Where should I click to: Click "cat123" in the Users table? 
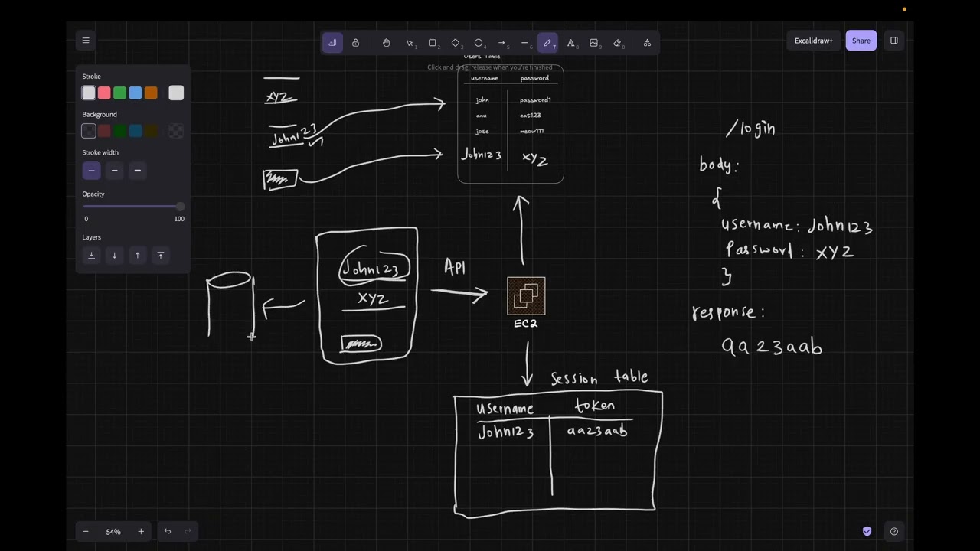530,116
